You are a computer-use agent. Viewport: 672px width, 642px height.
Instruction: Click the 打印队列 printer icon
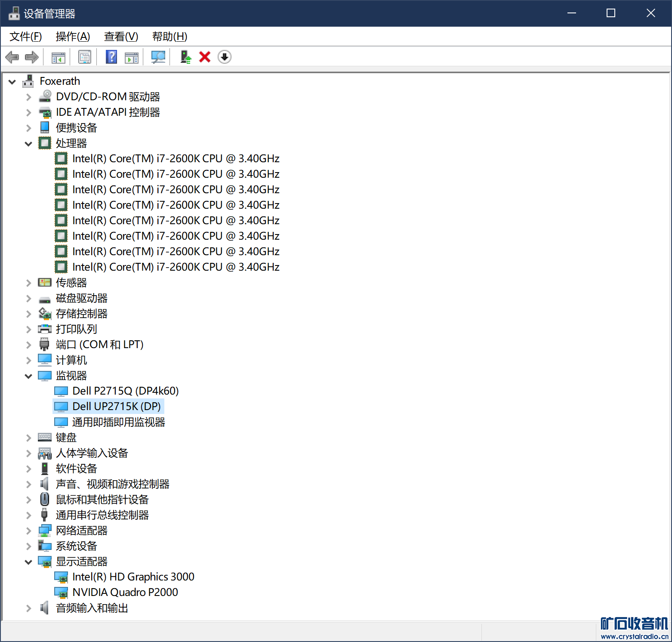pyautogui.click(x=45, y=329)
